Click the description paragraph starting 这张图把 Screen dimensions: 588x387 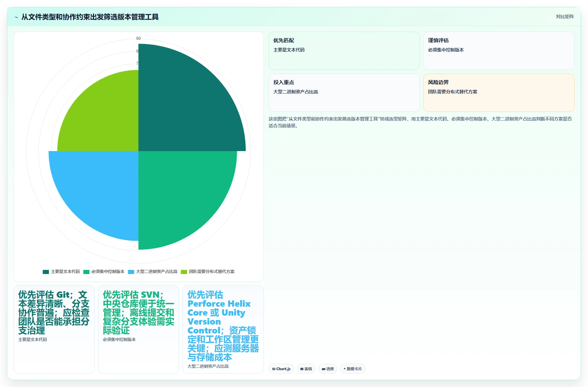[420, 122]
